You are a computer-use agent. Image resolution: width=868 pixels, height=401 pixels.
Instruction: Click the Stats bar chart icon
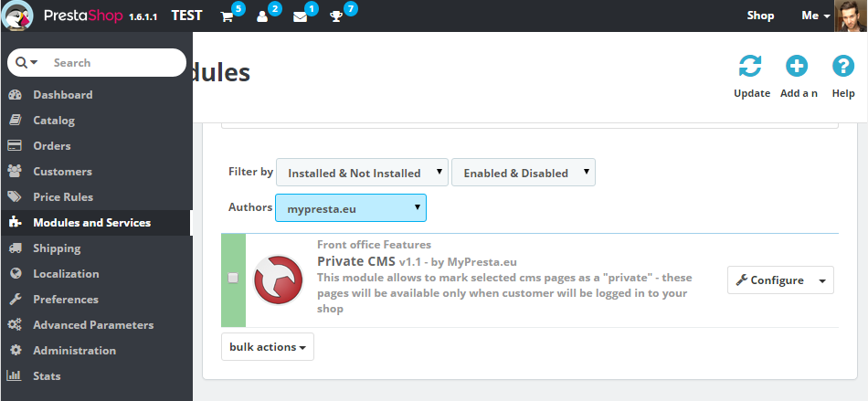tap(15, 375)
